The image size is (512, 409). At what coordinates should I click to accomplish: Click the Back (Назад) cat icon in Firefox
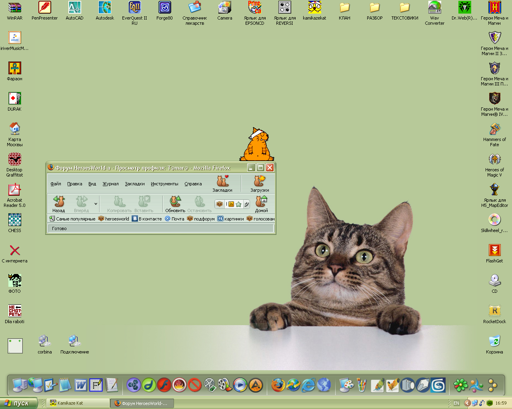pyautogui.click(x=59, y=202)
